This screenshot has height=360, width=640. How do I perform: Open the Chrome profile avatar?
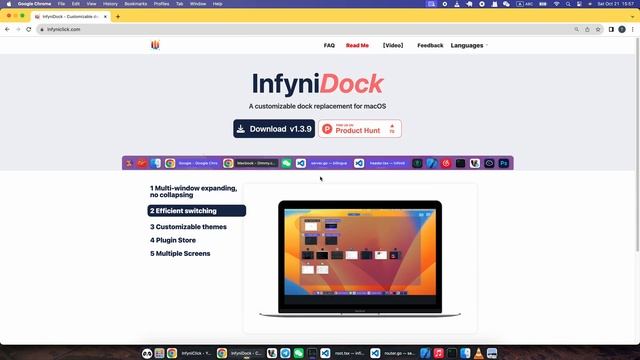click(x=622, y=29)
